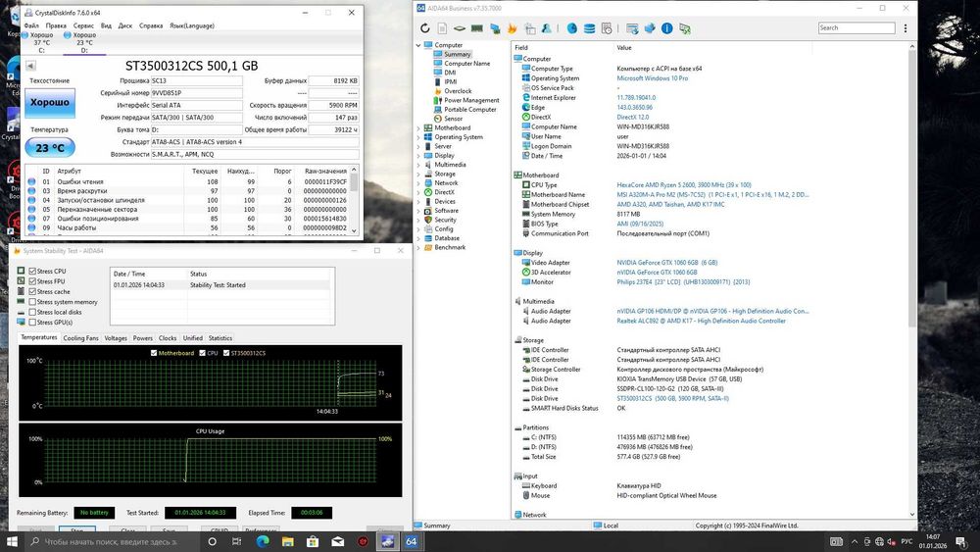Open HexaCore AMD Ryzen 5 2600 link
Image resolution: width=980 pixels, height=552 pixels.
pos(684,185)
